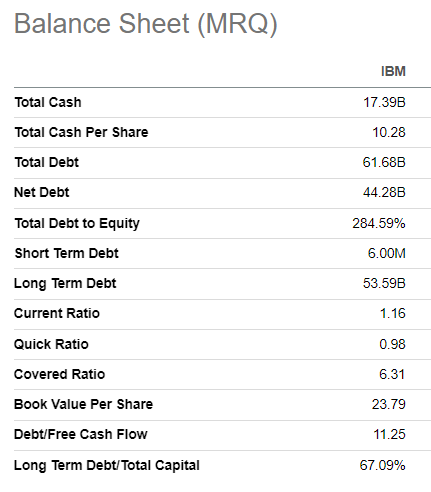Screen dimensions: 431x492
Task: Select the 6.00M short term debt value
Action: pos(387,253)
